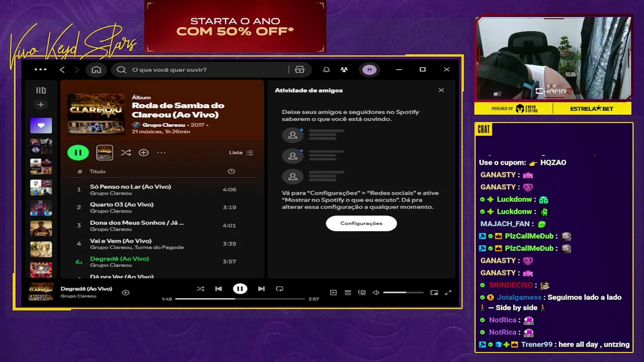Go back with the left arrow
The height and width of the screenshot is (362, 644).
(62, 70)
